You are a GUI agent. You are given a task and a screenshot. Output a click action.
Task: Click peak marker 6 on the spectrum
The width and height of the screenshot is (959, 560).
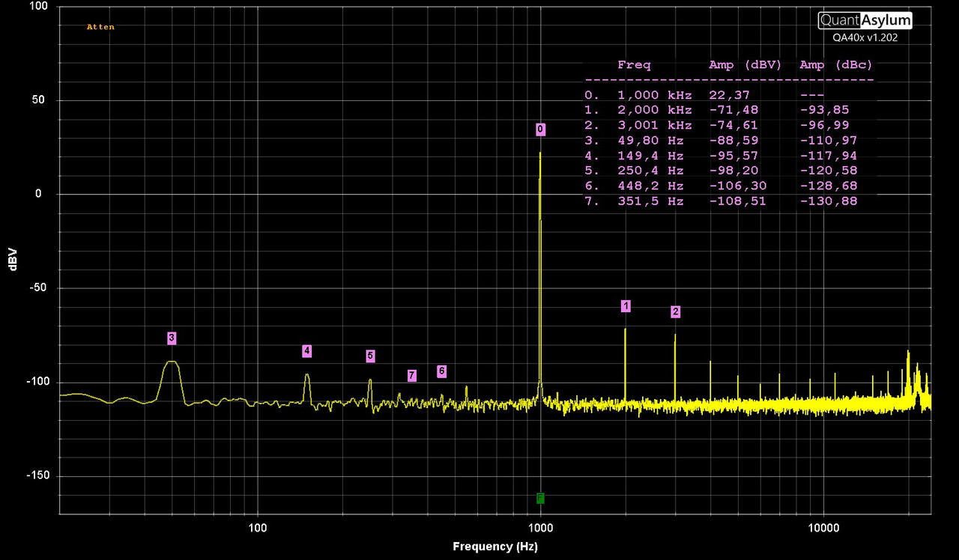click(x=441, y=371)
